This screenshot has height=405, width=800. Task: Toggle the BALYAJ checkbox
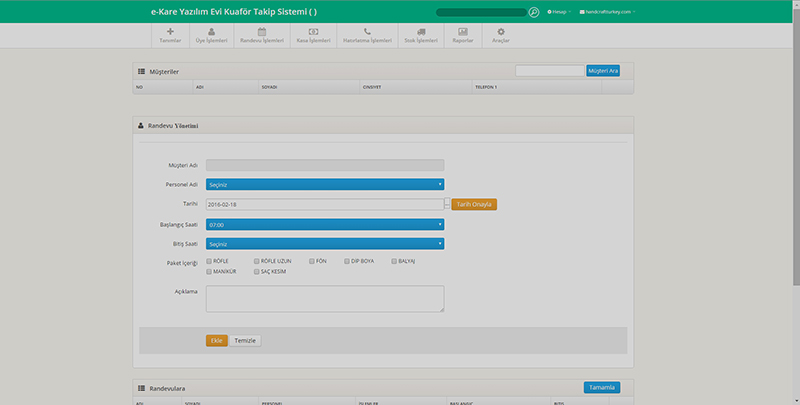394,261
